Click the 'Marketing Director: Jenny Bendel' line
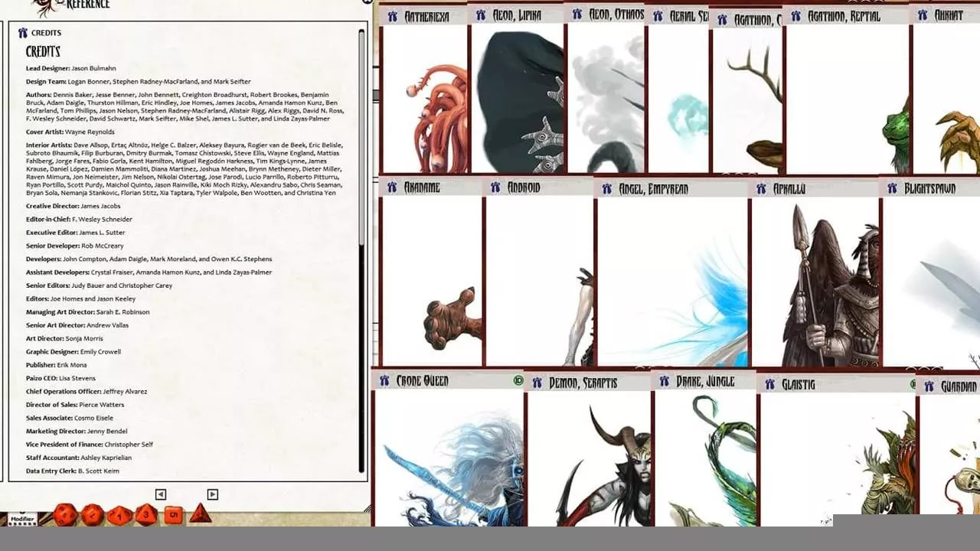This screenshot has width=980, height=551. [x=77, y=431]
